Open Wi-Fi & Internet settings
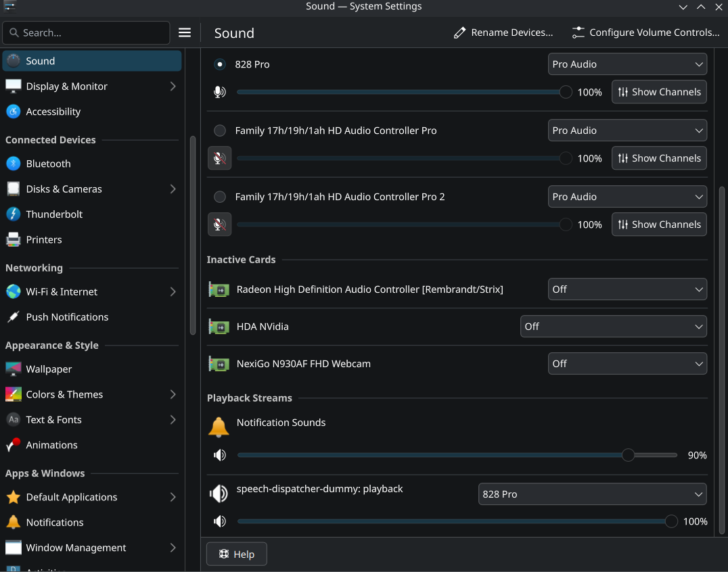The height and width of the screenshot is (572, 728). (62, 292)
